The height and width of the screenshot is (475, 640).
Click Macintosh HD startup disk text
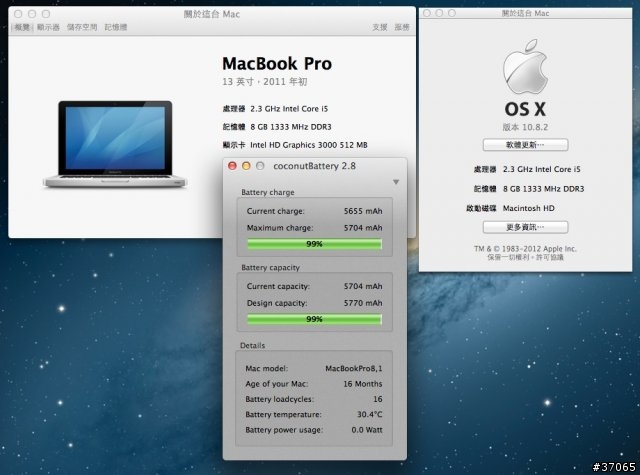tap(529, 209)
